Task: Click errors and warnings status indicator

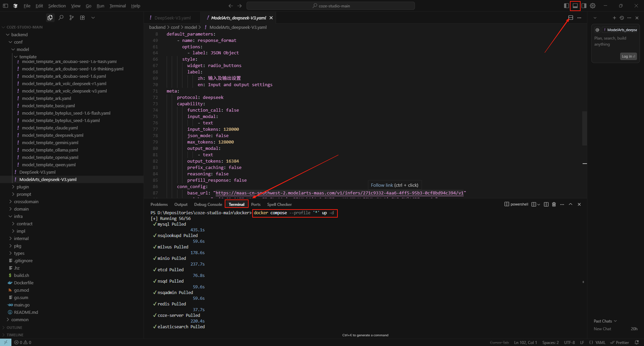Action: (23, 342)
